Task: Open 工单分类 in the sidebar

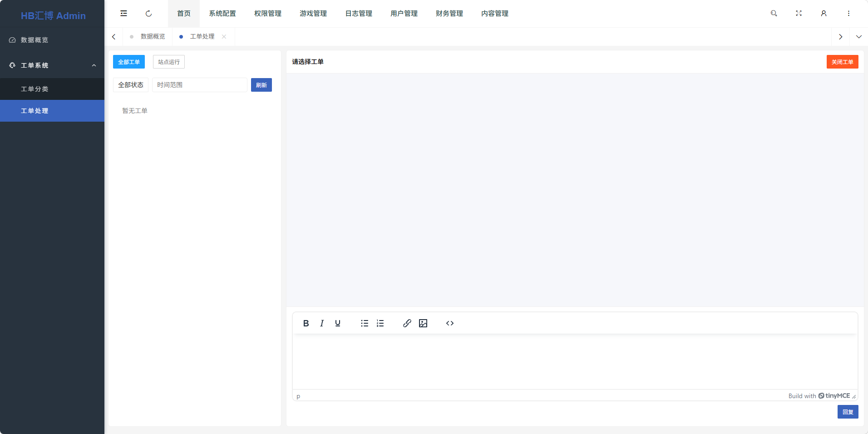Action: point(52,89)
